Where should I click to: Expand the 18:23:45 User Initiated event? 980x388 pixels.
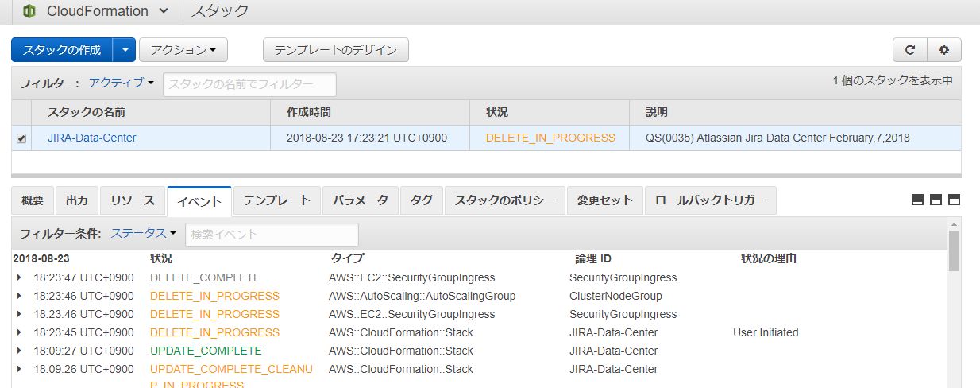pyautogui.click(x=19, y=332)
